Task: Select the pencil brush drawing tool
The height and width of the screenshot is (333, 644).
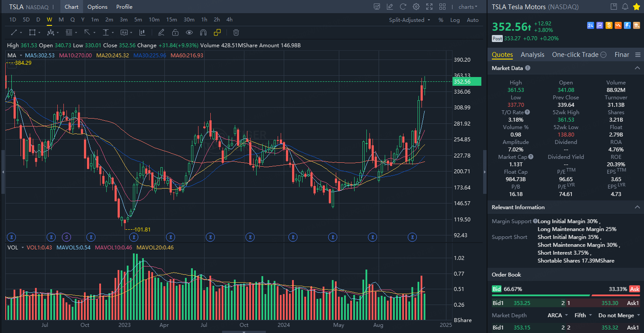Action: tap(161, 32)
